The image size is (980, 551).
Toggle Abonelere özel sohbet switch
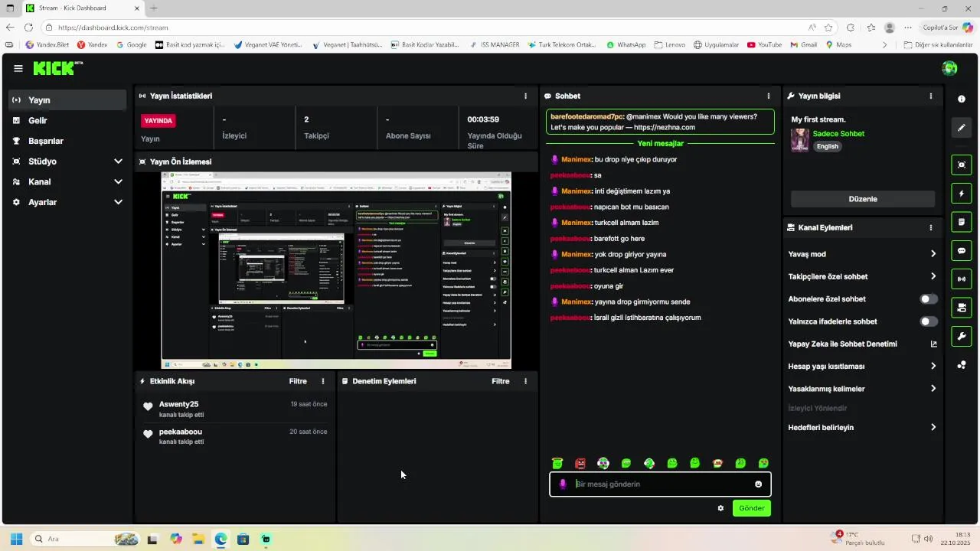tap(929, 299)
